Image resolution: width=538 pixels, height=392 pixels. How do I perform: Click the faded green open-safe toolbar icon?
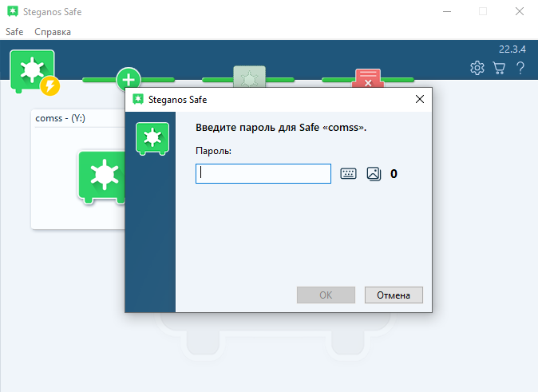(x=249, y=77)
